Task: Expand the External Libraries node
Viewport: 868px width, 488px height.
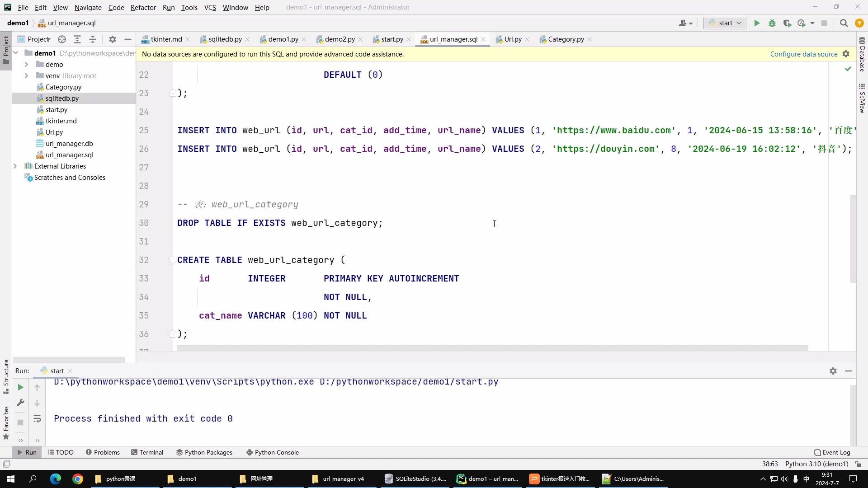Action: (x=15, y=166)
